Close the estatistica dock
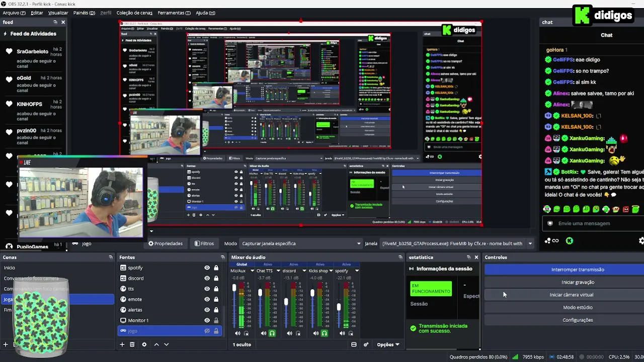The height and width of the screenshot is (362, 644). 476,257
